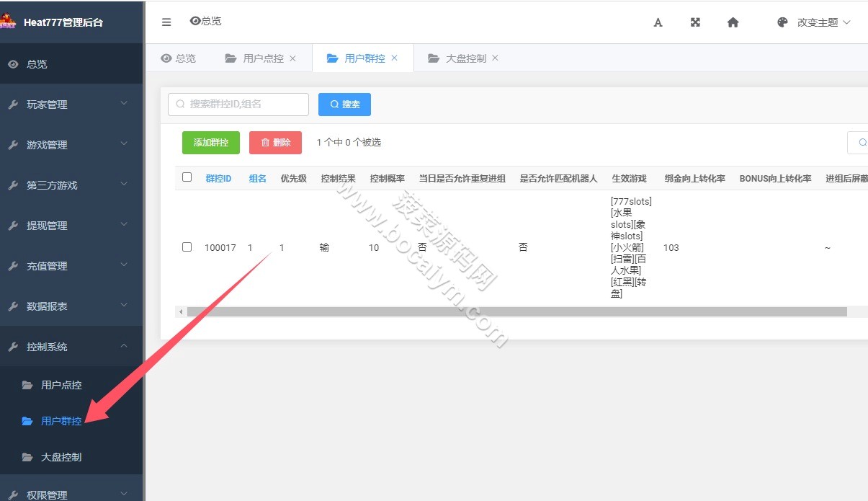Check the row with group ID 100017

click(x=187, y=247)
